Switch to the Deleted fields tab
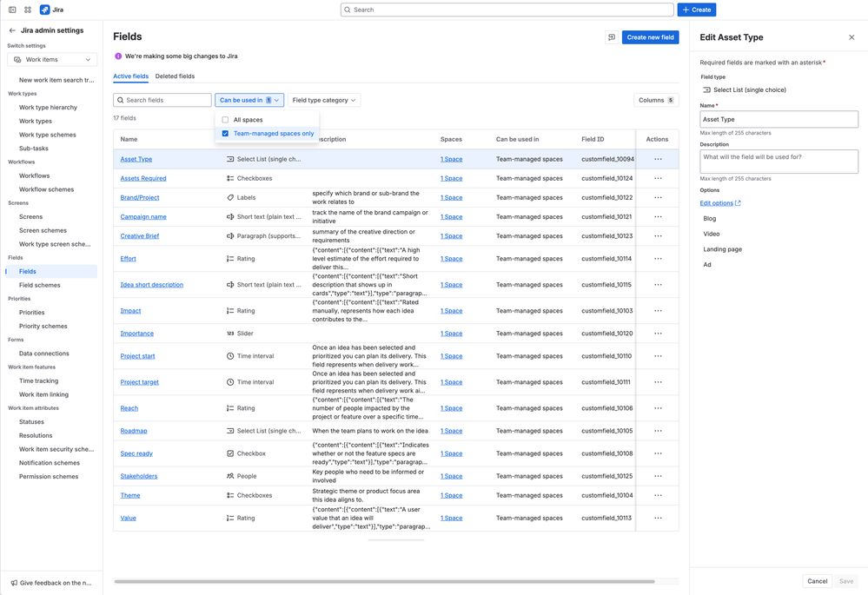The width and height of the screenshot is (868, 595). pos(175,76)
